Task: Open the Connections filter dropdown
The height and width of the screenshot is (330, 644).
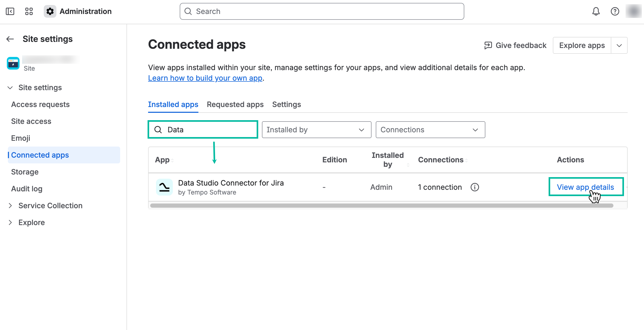Action: [431, 130]
